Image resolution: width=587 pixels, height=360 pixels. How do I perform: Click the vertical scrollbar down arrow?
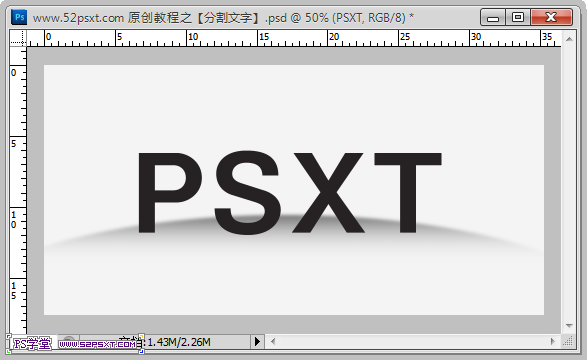[x=569, y=326]
